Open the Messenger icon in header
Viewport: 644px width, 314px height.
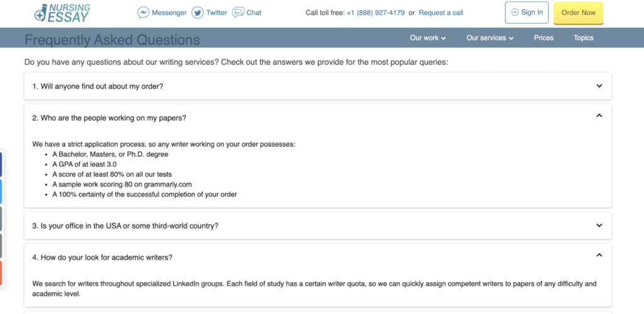[143, 13]
